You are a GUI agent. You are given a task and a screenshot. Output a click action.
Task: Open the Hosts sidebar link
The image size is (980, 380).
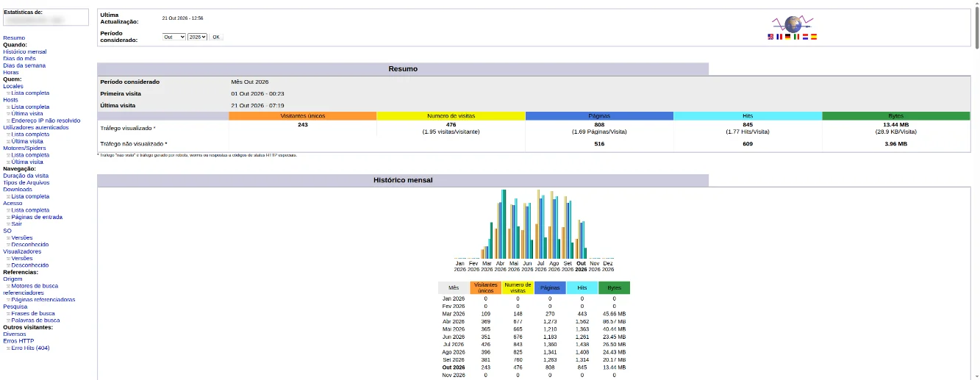click(10, 100)
